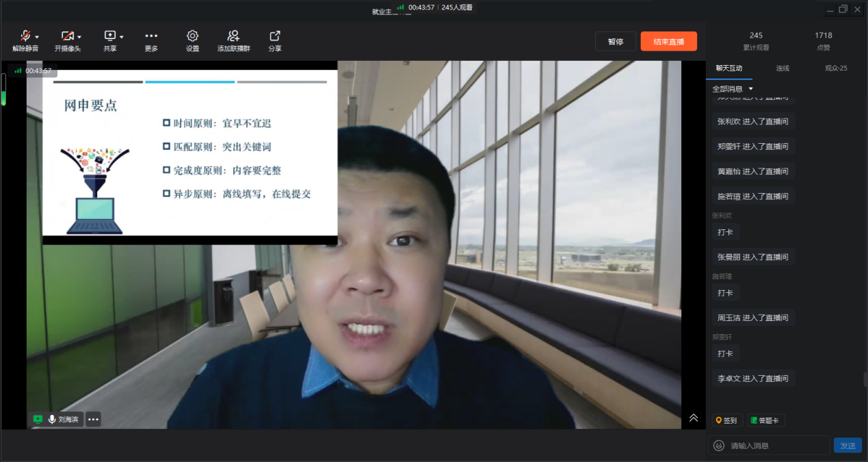The width and height of the screenshot is (868, 462).
Task: Click the 签到 check-in icon button
Action: [x=726, y=420]
